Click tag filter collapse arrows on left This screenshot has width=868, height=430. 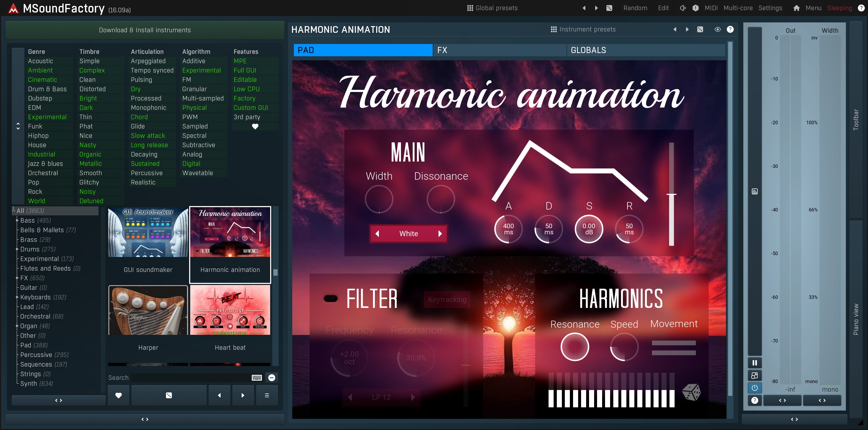click(x=18, y=126)
